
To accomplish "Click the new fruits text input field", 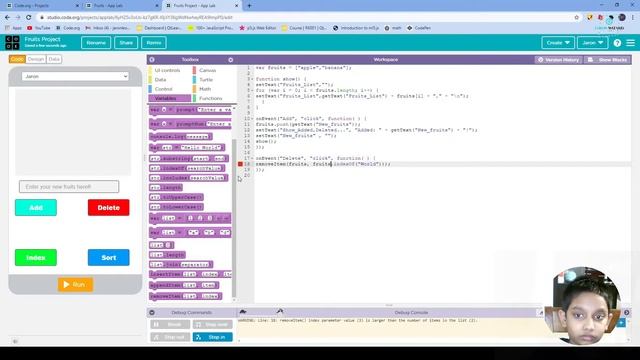I will pos(69,187).
